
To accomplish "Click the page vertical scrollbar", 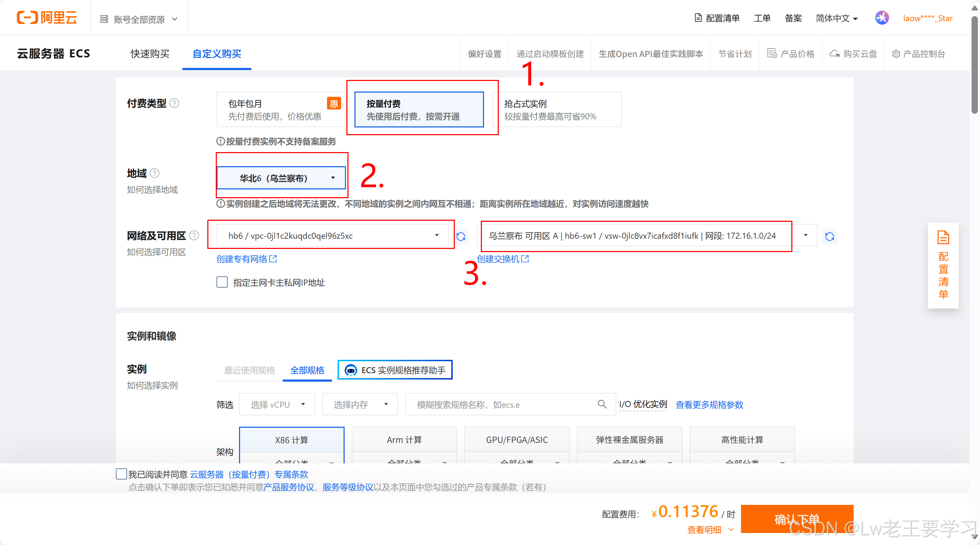I will [975, 65].
